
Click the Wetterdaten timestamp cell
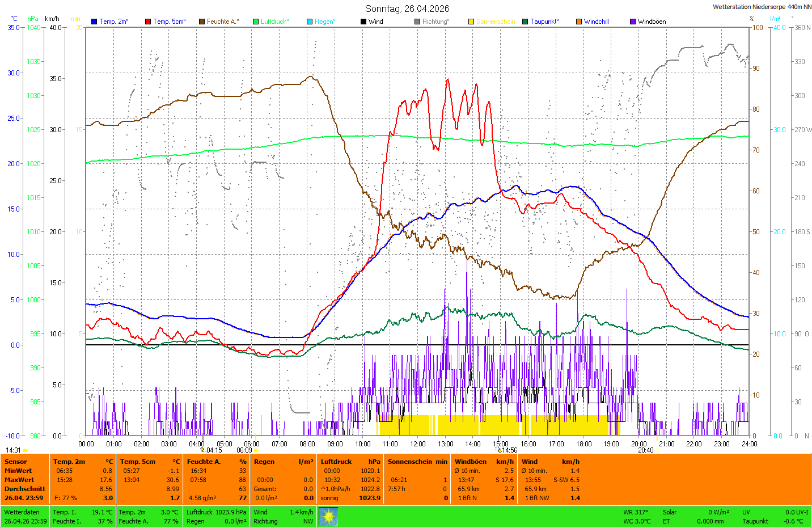tap(26, 517)
